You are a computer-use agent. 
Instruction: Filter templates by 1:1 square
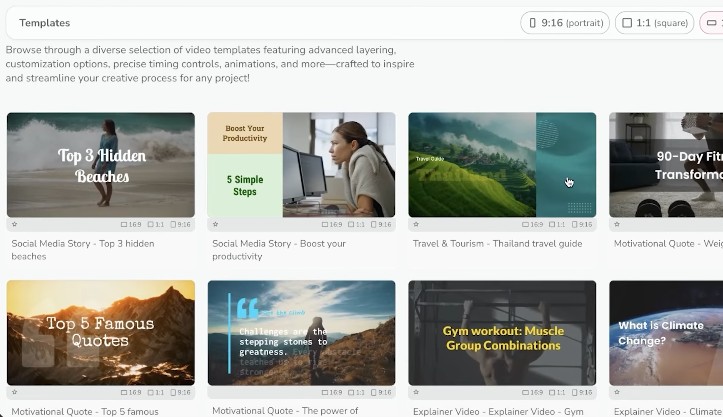(654, 22)
